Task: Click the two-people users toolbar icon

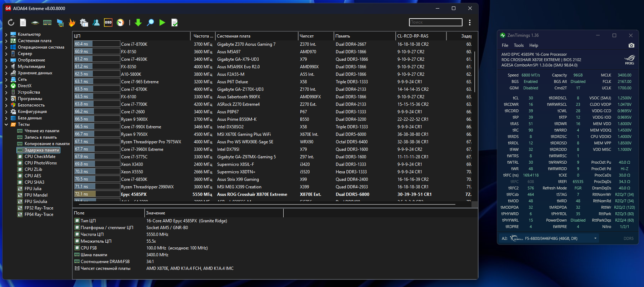Action: (x=96, y=23)
